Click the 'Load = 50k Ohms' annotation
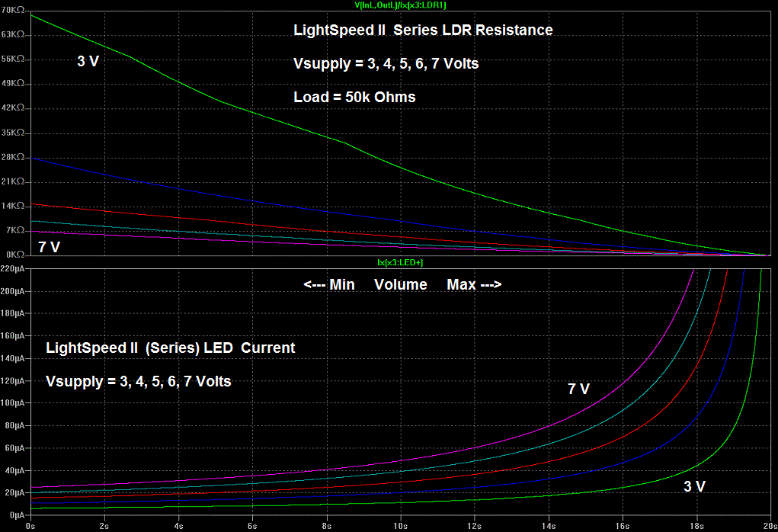The width and height of the screenshot is (778, 532). [x=354, y=97]
